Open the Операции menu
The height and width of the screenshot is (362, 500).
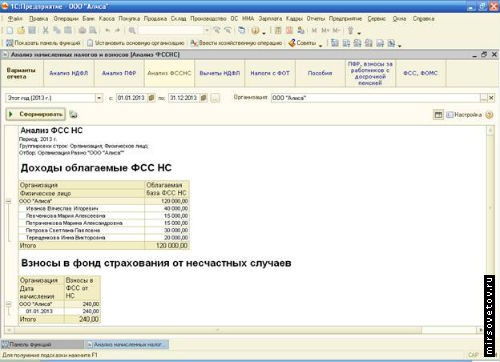click(66, 19)
